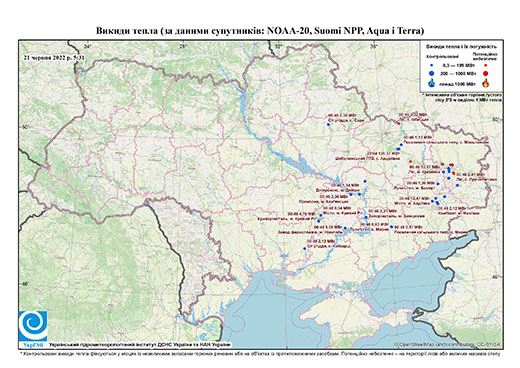Select the large red circle legend symbol

point(486,73)
